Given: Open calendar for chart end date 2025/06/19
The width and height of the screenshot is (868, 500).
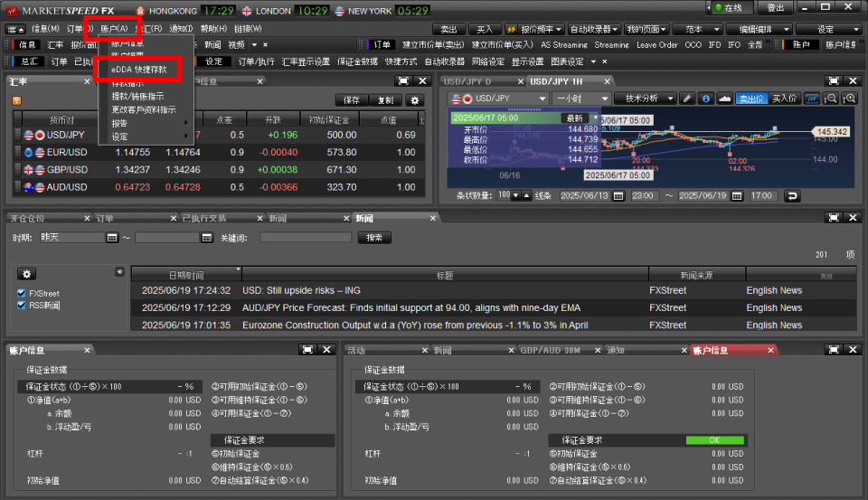Looking at the screenshot, I should [x=737, y=196].
